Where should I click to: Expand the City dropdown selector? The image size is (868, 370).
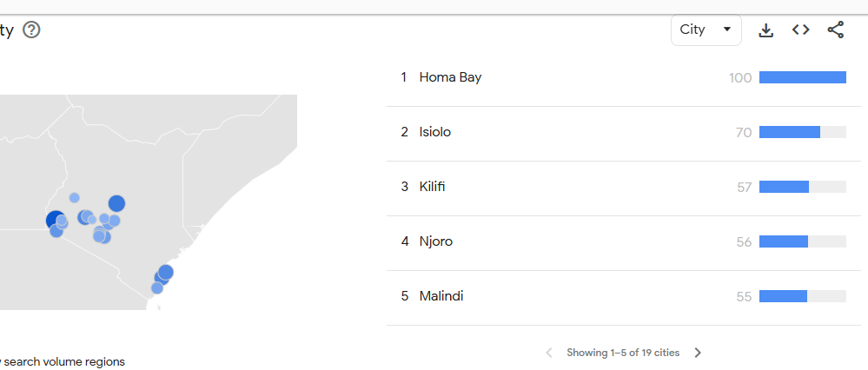coord(706,30)
